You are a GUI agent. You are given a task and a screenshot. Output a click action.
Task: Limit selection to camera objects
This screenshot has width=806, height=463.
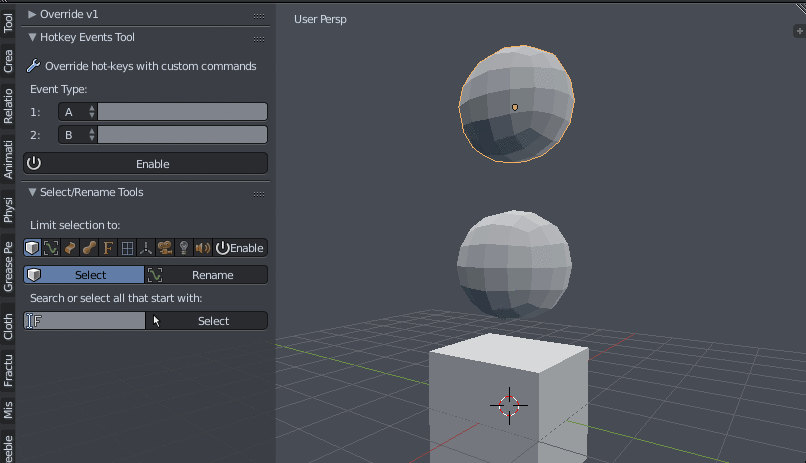[x=165, y=248]
